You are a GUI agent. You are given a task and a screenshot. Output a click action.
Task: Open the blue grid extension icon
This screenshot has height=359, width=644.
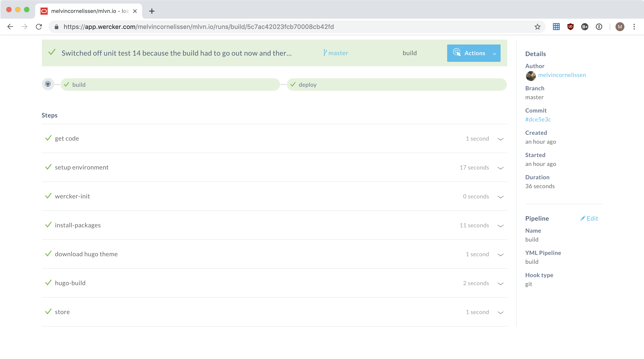pos(556,27)
